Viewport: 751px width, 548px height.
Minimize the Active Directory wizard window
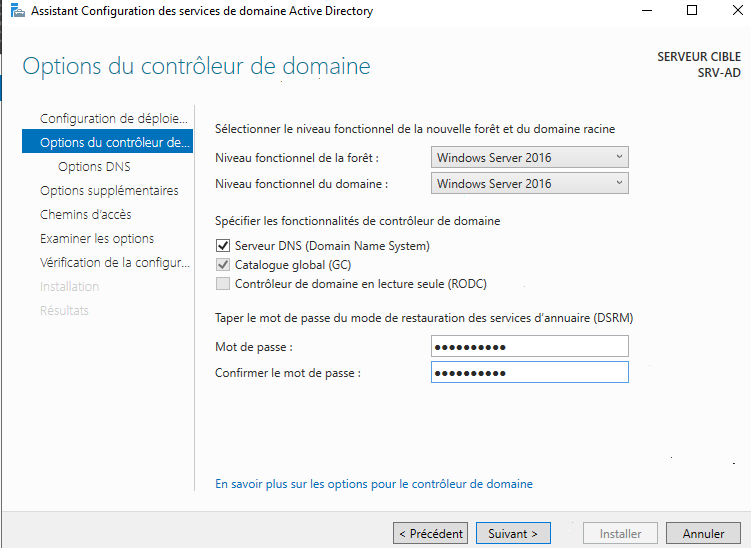tap(645, 12)
